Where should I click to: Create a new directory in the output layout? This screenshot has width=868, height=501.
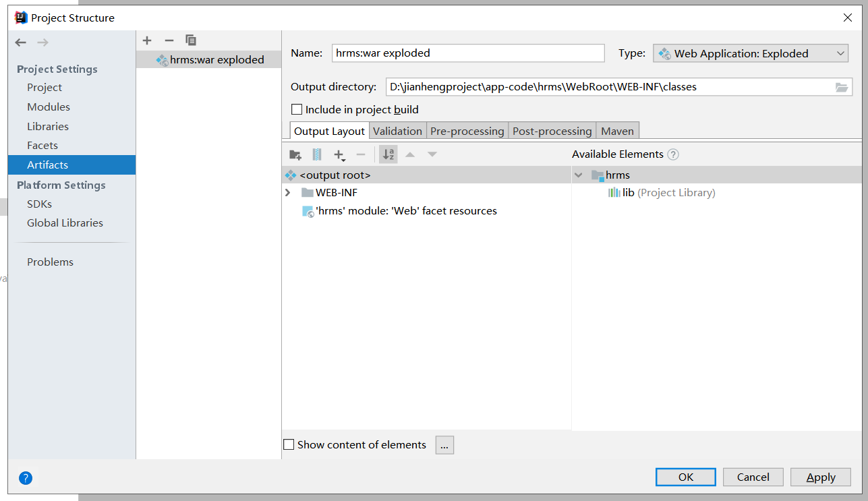[295, 154]
